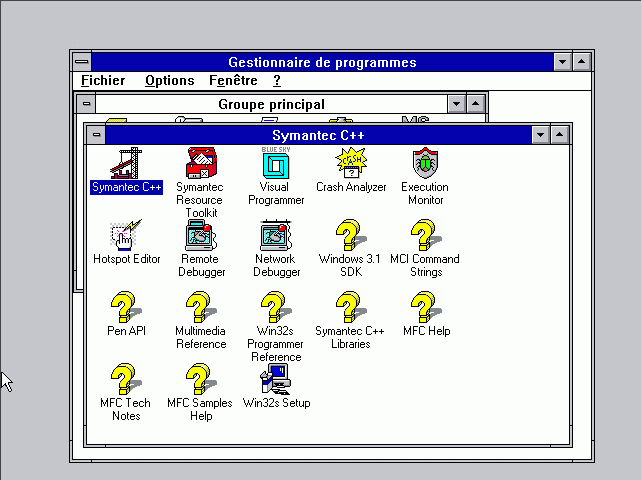Image resolution: width=642 pixels, height=480 pixels.
Task: Click the Remote Debugger icon
Action: 201,235
